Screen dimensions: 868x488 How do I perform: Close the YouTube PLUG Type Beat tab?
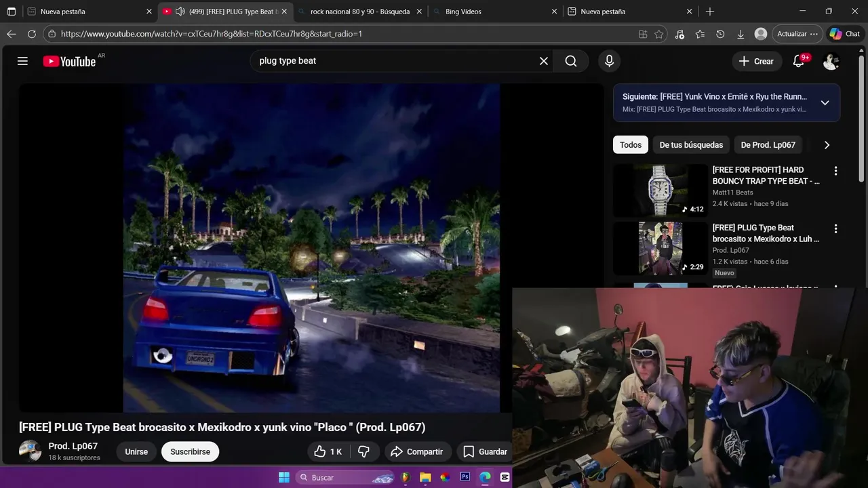[284, 12]
